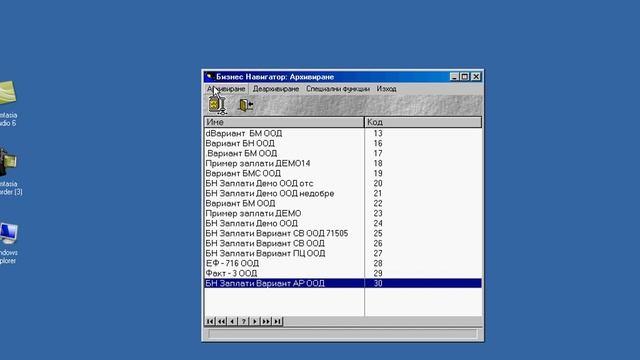Select highlighted БН Заплати Вариант АР ООД
The height and width of the screenshot is (360, 640).
click(343, 283)
